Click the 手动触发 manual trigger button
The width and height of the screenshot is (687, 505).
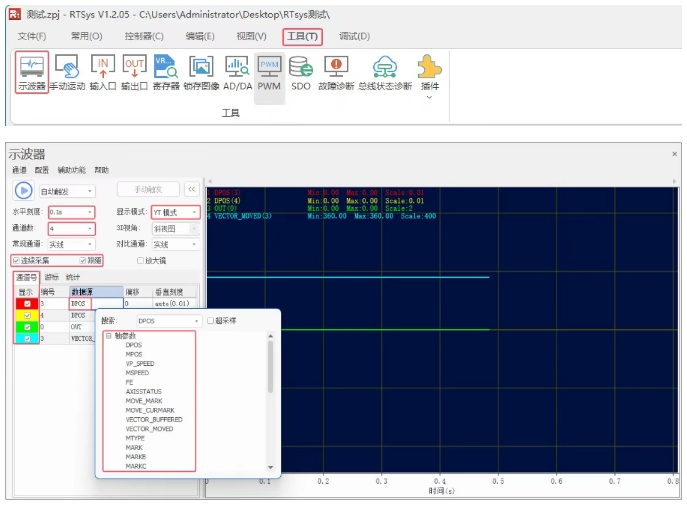[148, 189]
